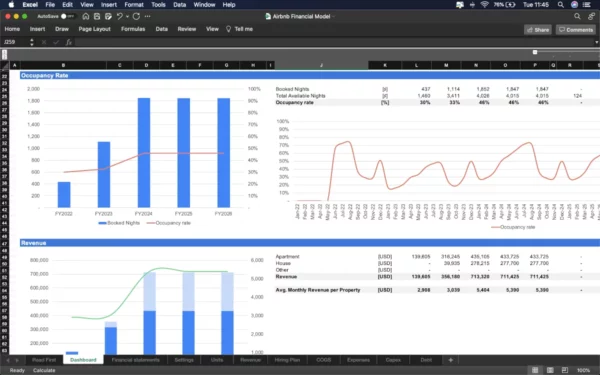Click the Home icon in title bar

(86, 16)
